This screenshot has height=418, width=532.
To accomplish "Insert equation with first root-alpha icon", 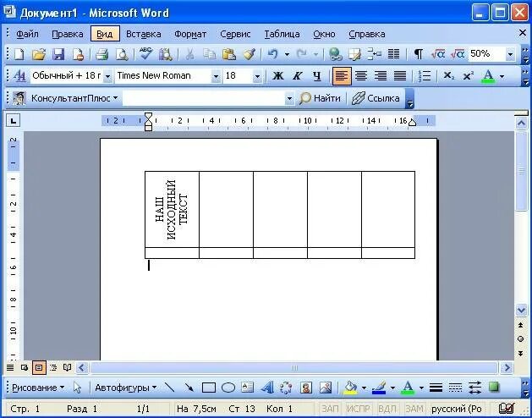I will 438,54.
